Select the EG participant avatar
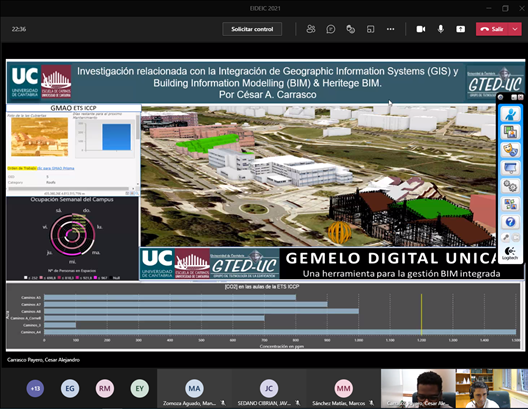The width and height of the screenshot is (528, 409). [70, 388]
